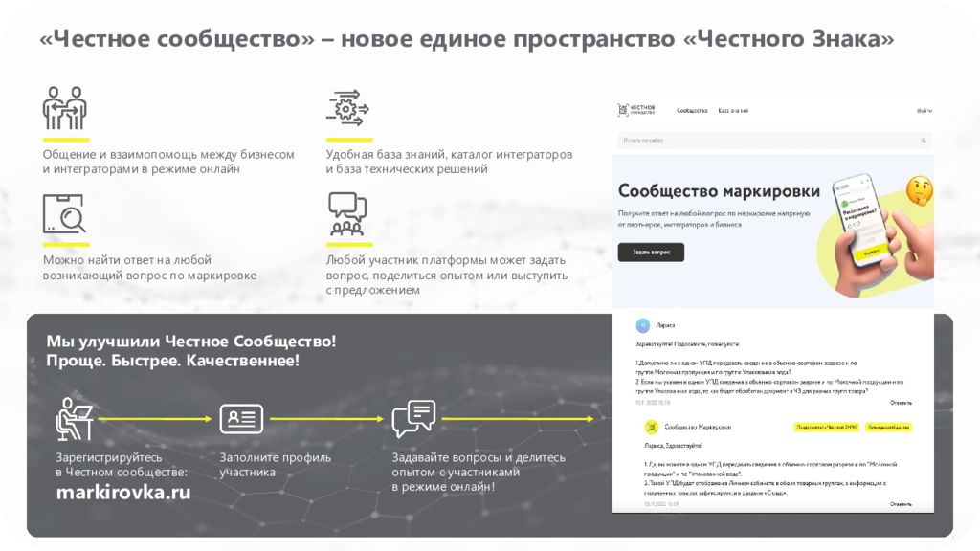The height and width of the screenshot is (551, 980).
Task: Click the profile ID card icon
Action: pos(241,419)
